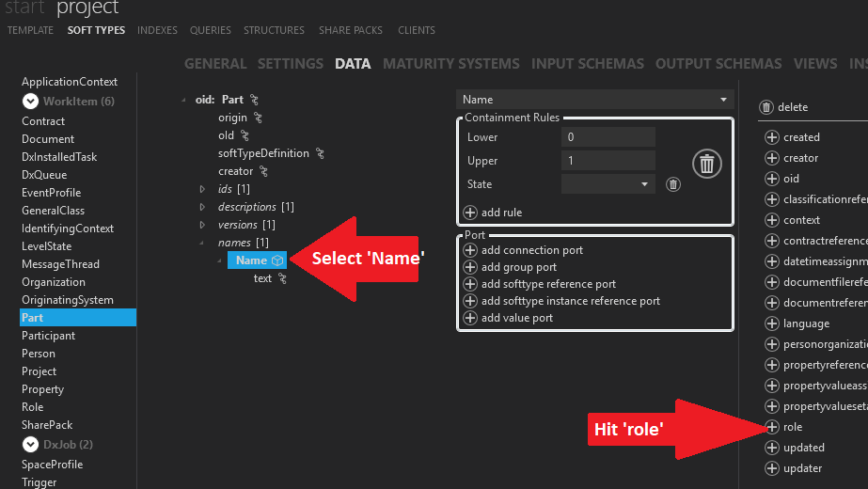Collapse the WorkItem group in sidebar
Viewport: 868px width, 489px height.
30,101
